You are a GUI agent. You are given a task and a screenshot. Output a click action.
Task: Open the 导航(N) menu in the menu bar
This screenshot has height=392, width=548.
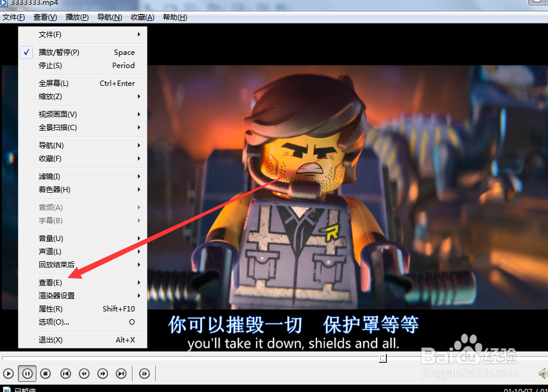pyautogui.click(x=109, y=17)
